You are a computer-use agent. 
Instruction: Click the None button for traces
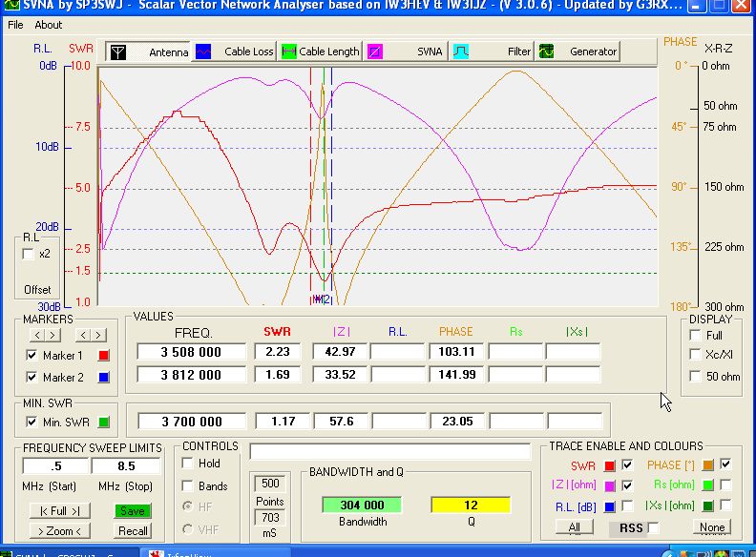[711, 527]
